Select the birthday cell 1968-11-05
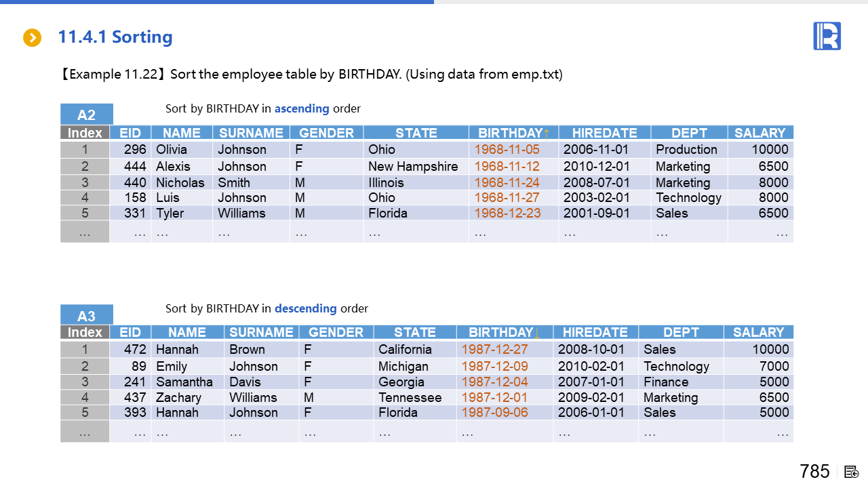Image resolution: width=868 pixels, height=488 pixels. click(507, 150)
